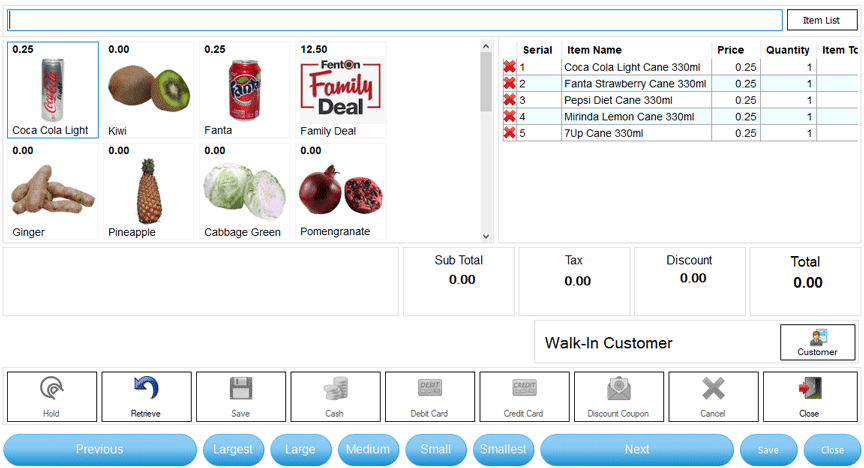Add Kiwi to the order
The width and height of the screenshot is (864, 468).
[149, 90]
